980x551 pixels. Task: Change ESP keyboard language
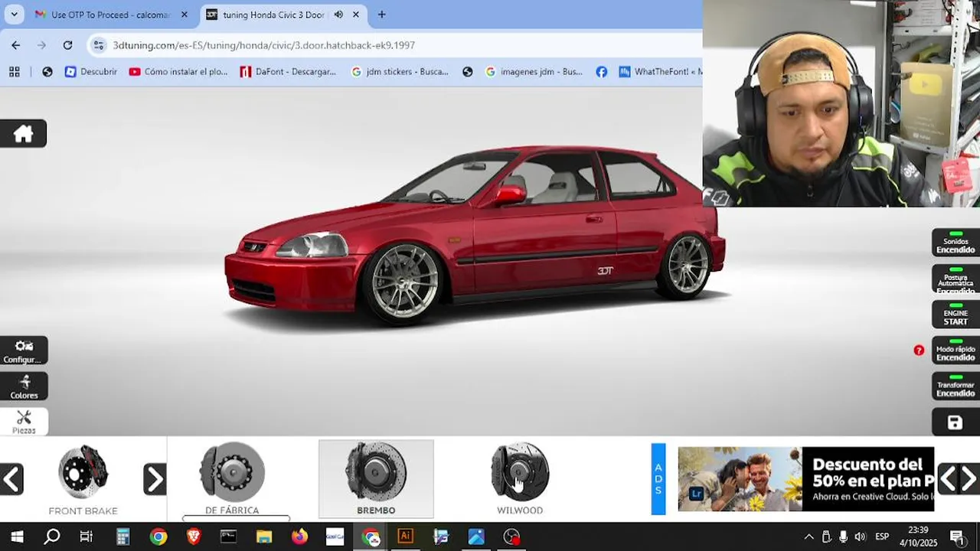(x=882, y=536)
